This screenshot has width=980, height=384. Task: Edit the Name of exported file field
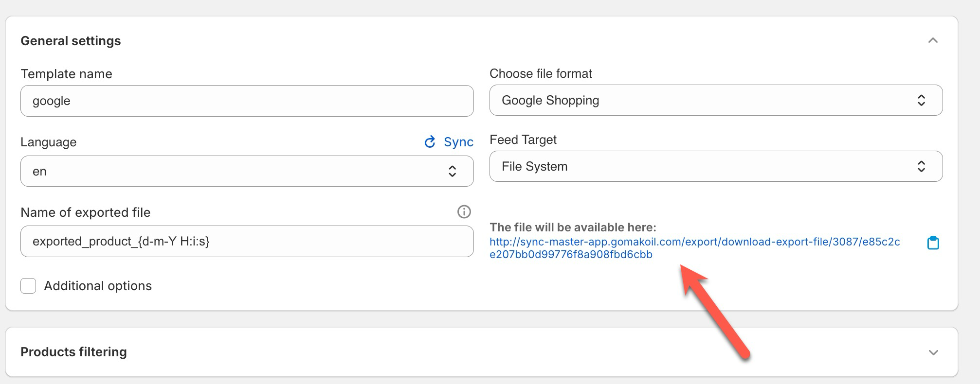(x=247, y=241)
